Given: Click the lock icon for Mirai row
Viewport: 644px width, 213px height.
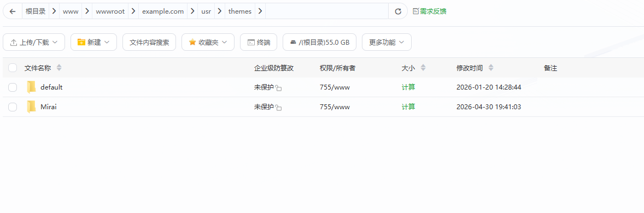Looking at the screenshot, I should pos(278,108).
